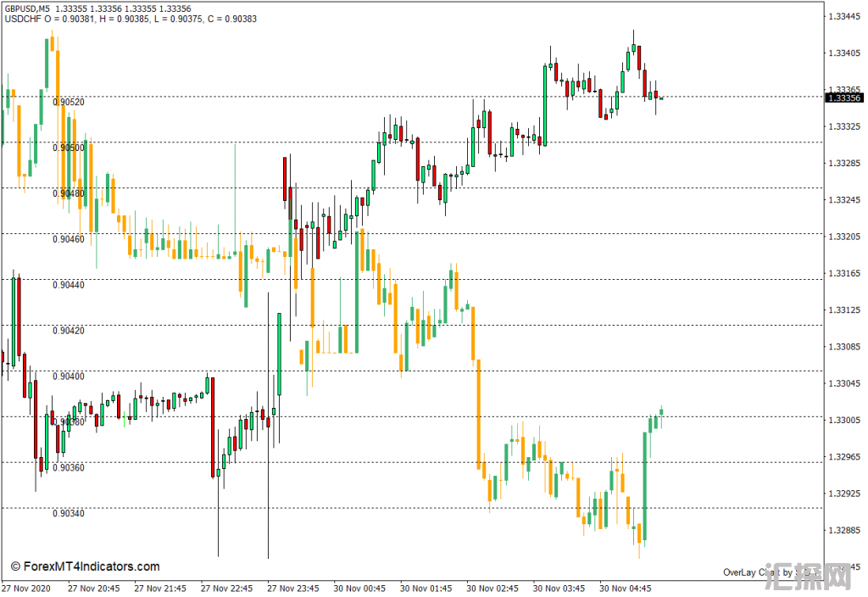
Task: Select the 30 Nov 00:45 time label
Action: pyautogui.click(x=359, y=587)
